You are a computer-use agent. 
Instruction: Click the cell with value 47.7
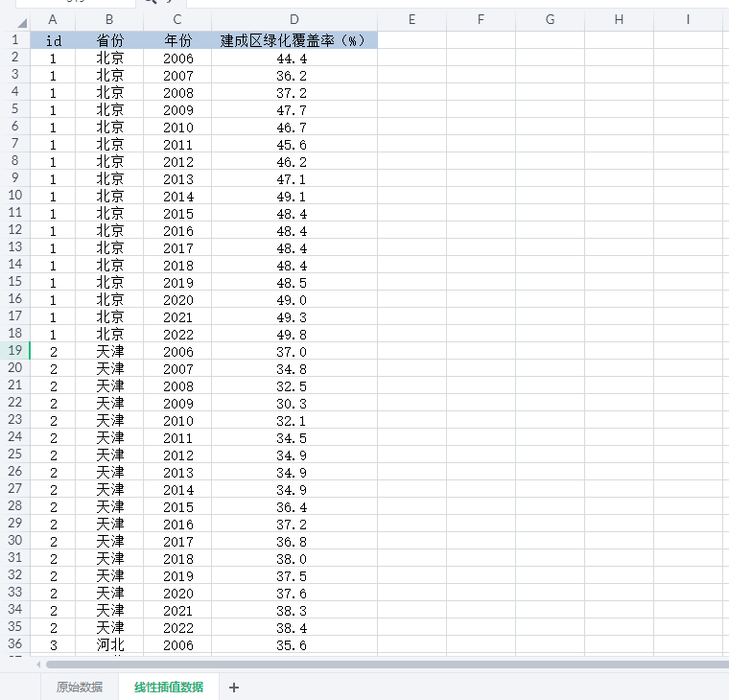[x=294, y=109]
